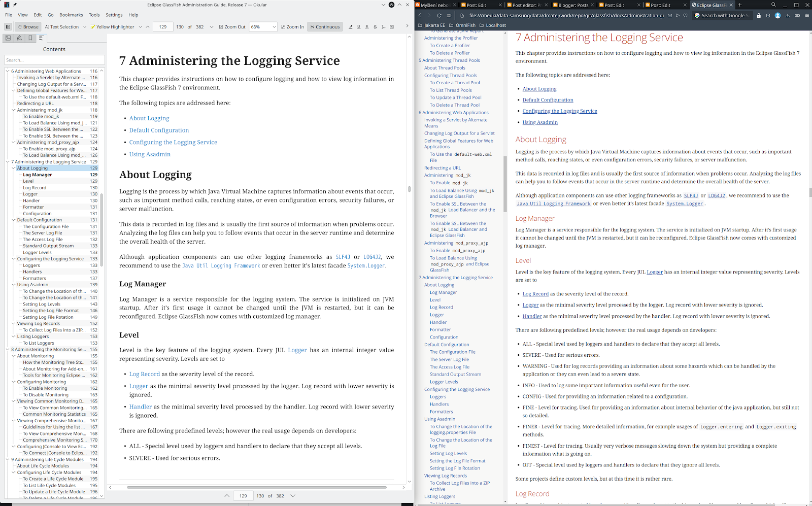Go to previous page in bottom bar
This screenshot has width=812, height=506.
(x=227, y=496)
